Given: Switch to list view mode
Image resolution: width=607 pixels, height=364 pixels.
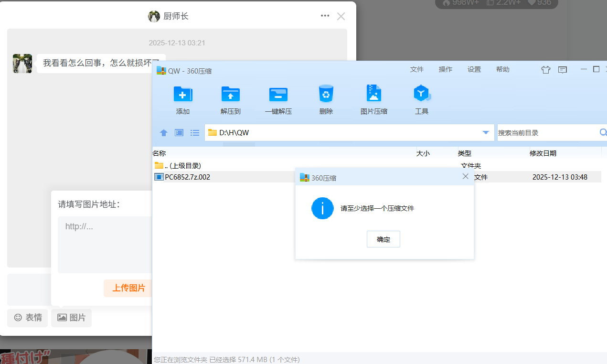Looking at the screenshot, I should (195, 133).
